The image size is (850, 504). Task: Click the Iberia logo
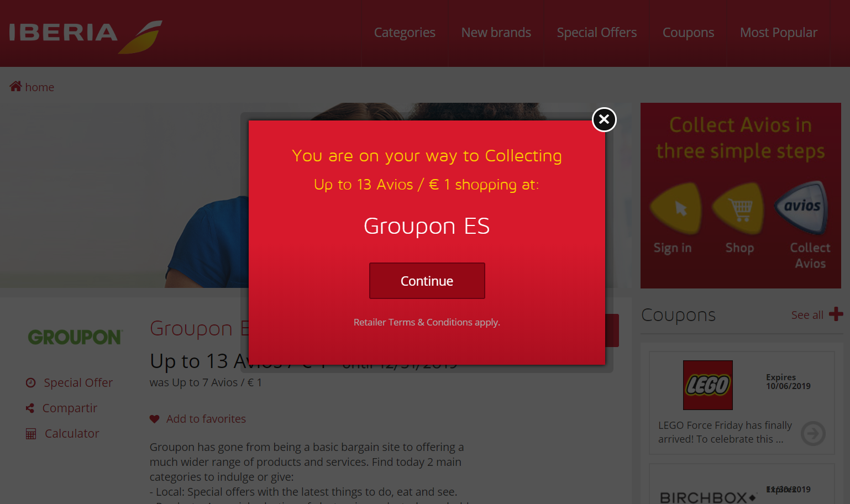(x=86, y=34)
